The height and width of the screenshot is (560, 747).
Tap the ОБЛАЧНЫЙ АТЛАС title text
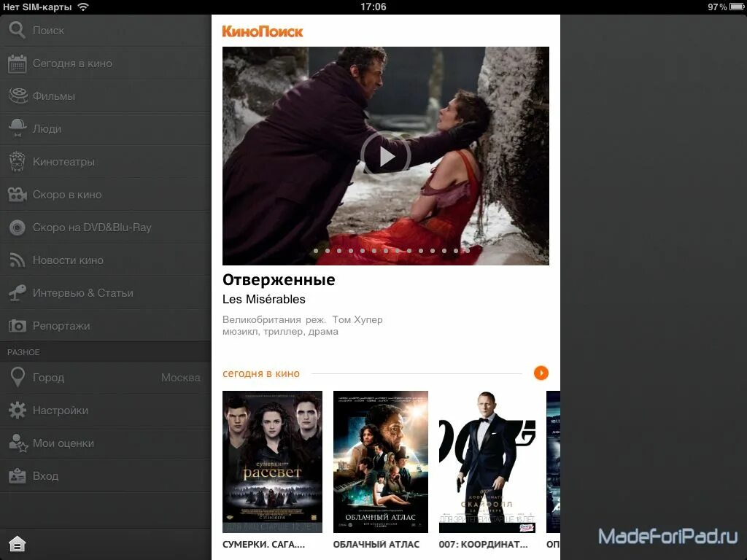pyautogui.click(x=376, y=544)
